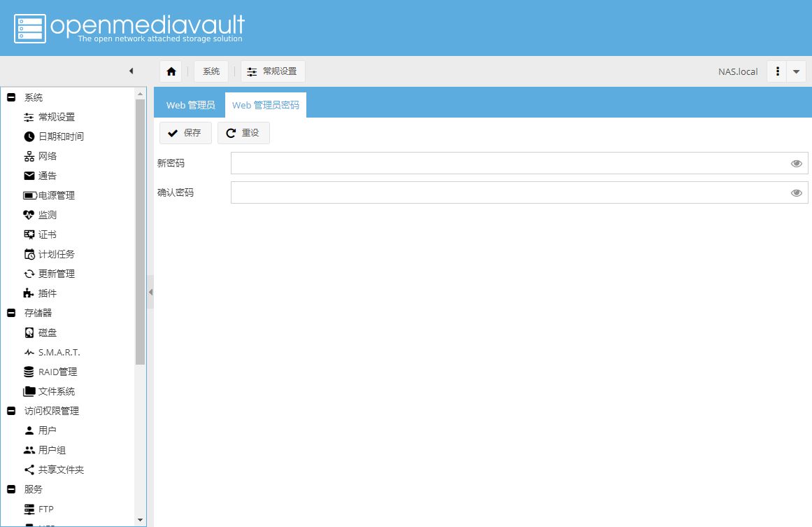The height and width of the screenshot is (527, 812).
Task: Click the 保存 save button
Action: click(185, 133)
